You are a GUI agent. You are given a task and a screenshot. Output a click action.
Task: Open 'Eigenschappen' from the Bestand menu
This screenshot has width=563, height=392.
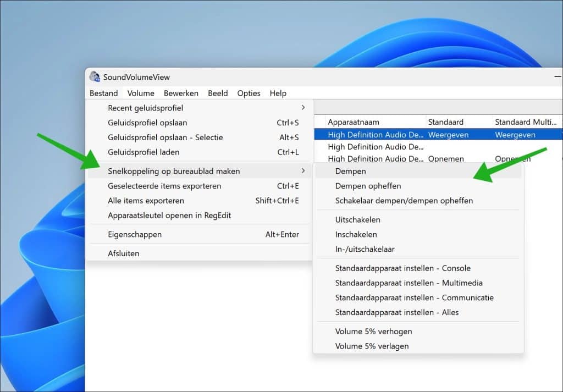[198, 234]
